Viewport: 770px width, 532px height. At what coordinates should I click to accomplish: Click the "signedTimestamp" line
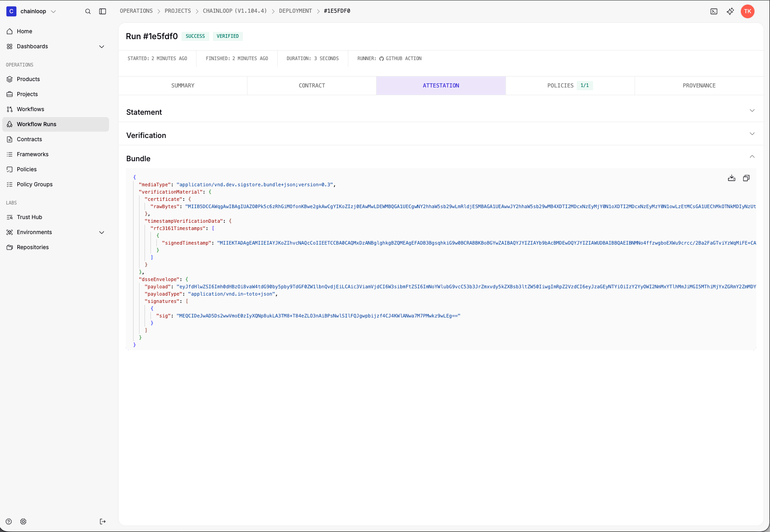pyautogui.click(x=459, y=243)
